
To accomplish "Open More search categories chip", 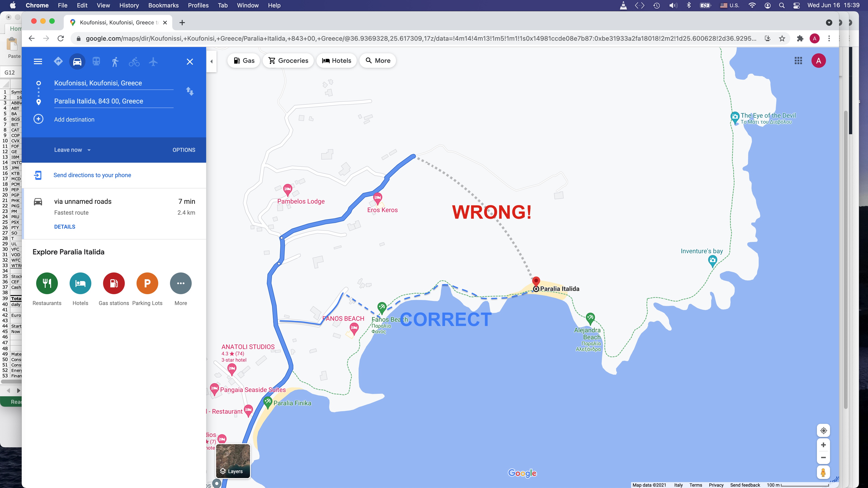I will pos(378,61).
